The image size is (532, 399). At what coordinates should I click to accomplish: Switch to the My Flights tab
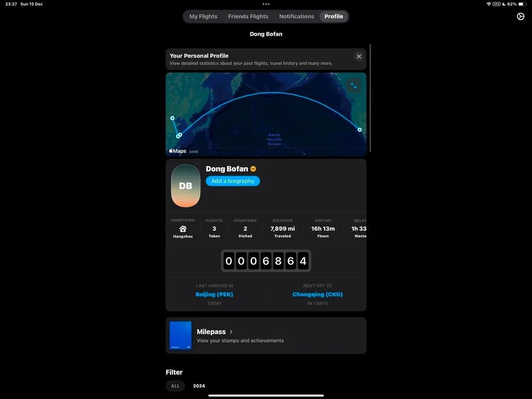coord(203,16)
